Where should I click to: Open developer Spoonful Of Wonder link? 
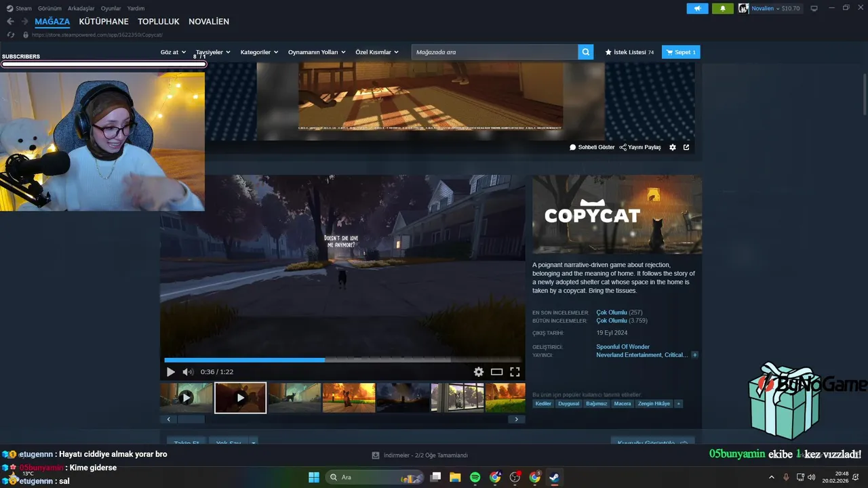[x=623, y=346]
